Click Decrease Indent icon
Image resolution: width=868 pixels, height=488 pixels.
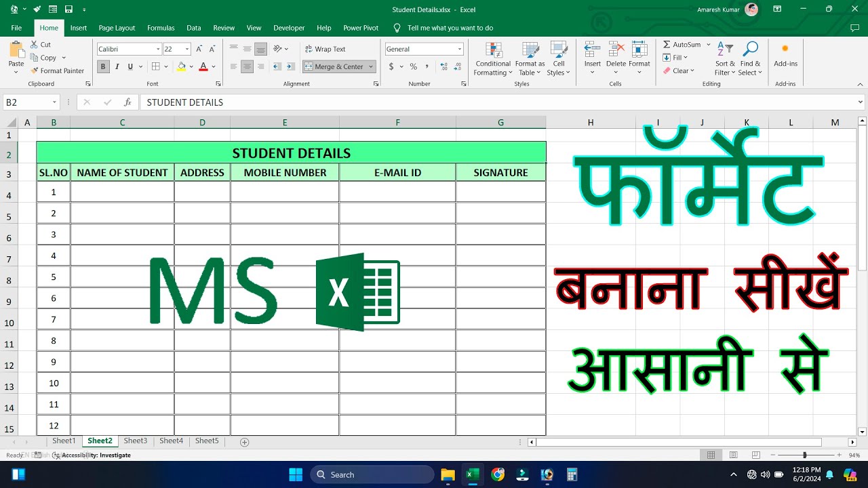click(x=277, y=66)
